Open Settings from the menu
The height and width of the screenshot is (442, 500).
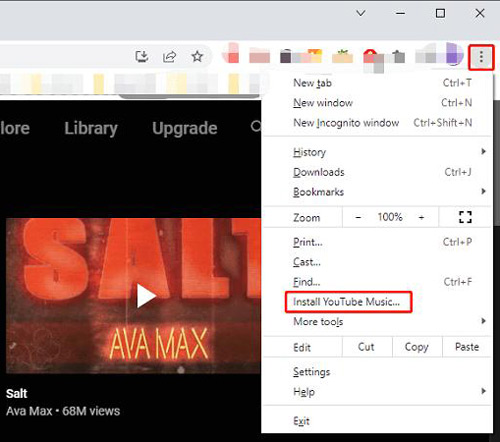378,371
